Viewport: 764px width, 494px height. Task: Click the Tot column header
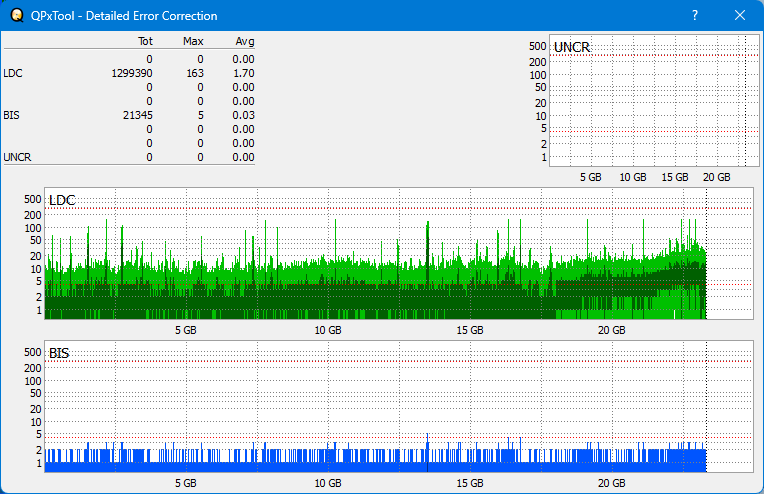145,41
